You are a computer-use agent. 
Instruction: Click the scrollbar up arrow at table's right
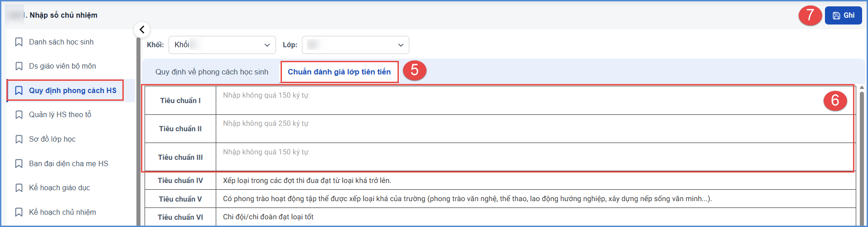pyautogui.click(x=862, y=88)
